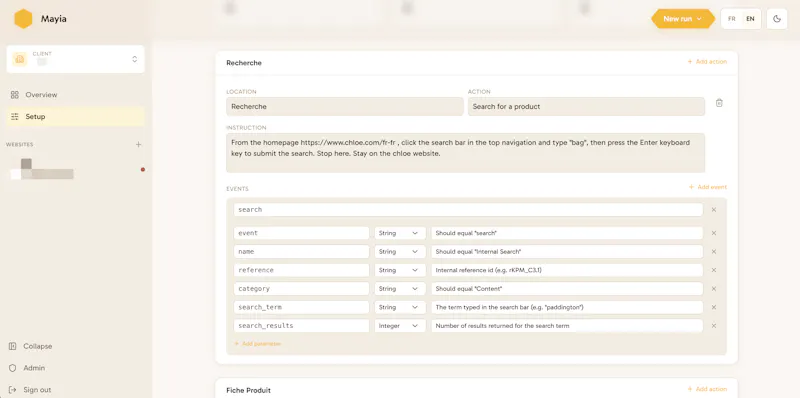Click the Mayia hexagon logo
The width and height of the screenshot is (800, 398).
(x=23, y=19)
